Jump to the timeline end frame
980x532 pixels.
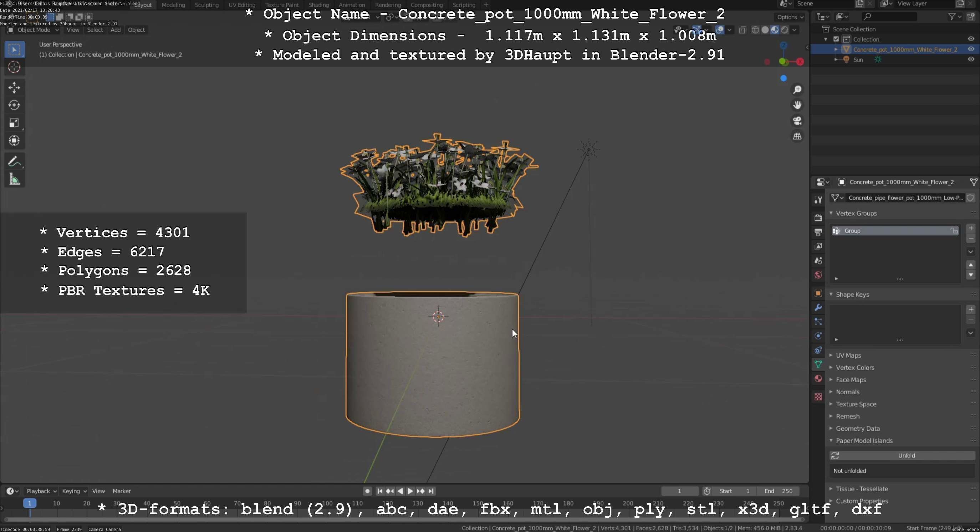coord(431,491)
